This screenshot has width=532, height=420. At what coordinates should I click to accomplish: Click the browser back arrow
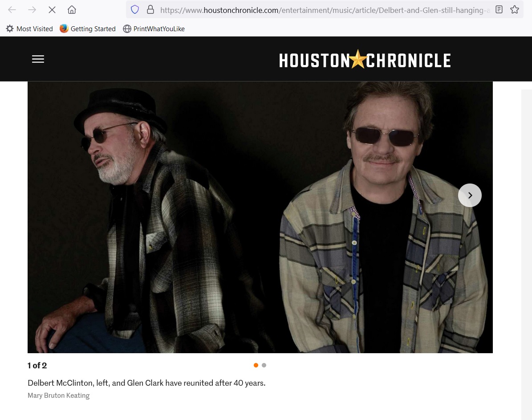(12, 10)
